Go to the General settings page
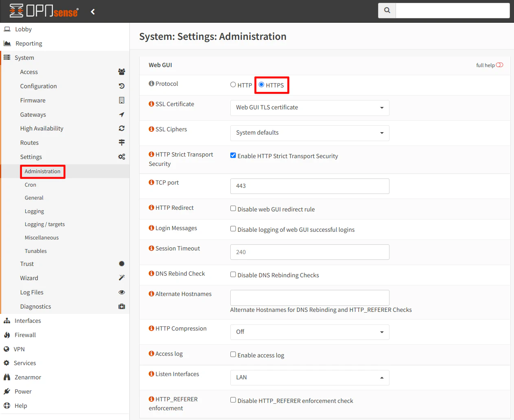 (x=34, y=198)
